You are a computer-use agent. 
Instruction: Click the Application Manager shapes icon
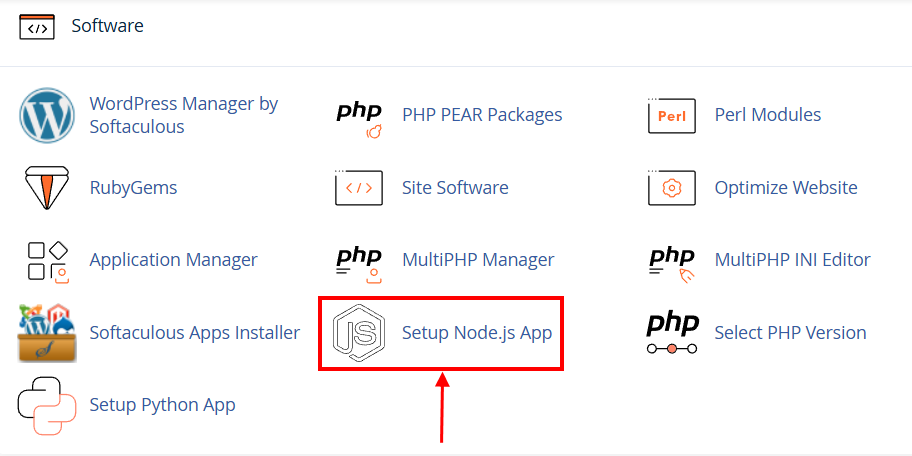coord(48,261)
